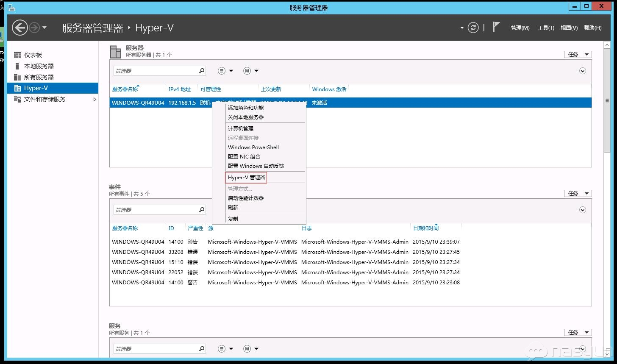Click the search magnifier in 服务 filter

click(x=202, y=349)
